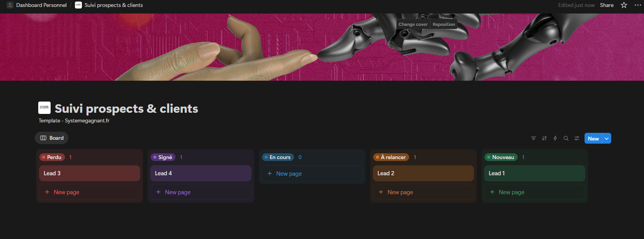This screenshot has width=644, height=239.
Task: Select the blue En cours status tag
Action: pos(278,157)
